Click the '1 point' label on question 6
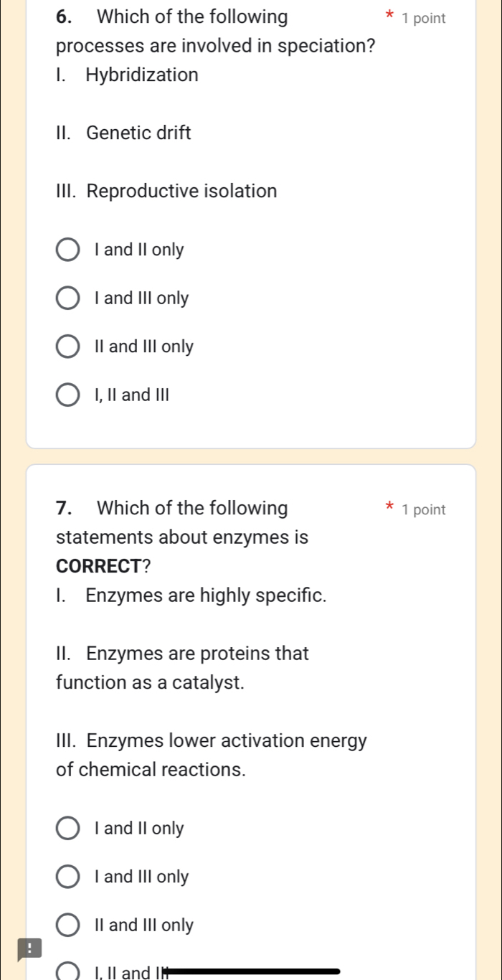502x980 pixels. pyautogui.click(x=425, y=18)
